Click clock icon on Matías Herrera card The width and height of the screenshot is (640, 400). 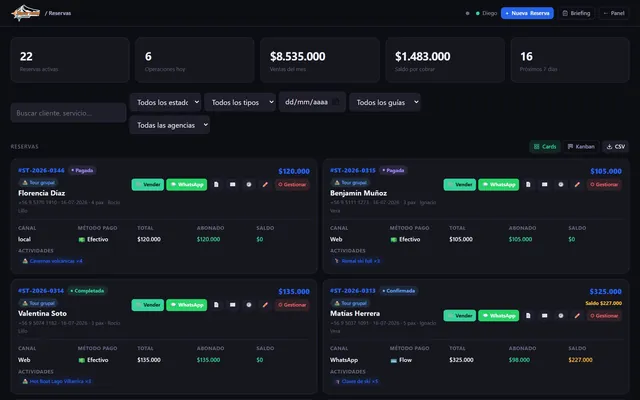[561, 316]
